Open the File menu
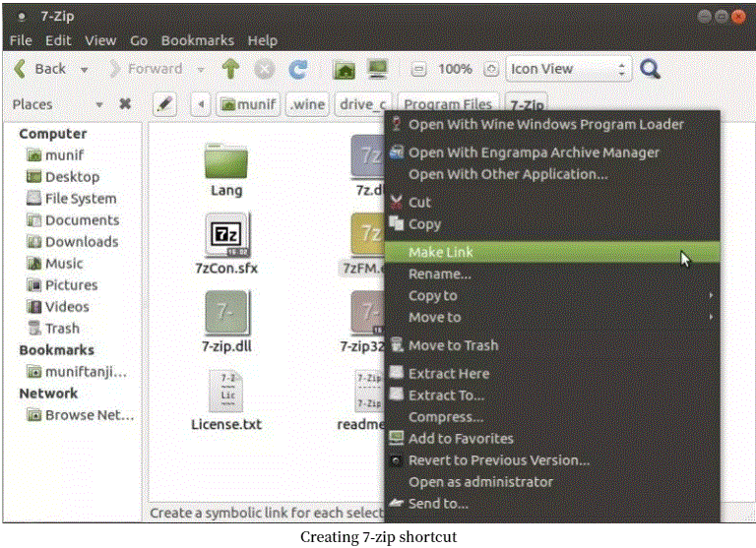This screenshot has height=548, width=756. pyautogui.click(x=21, y=40)
